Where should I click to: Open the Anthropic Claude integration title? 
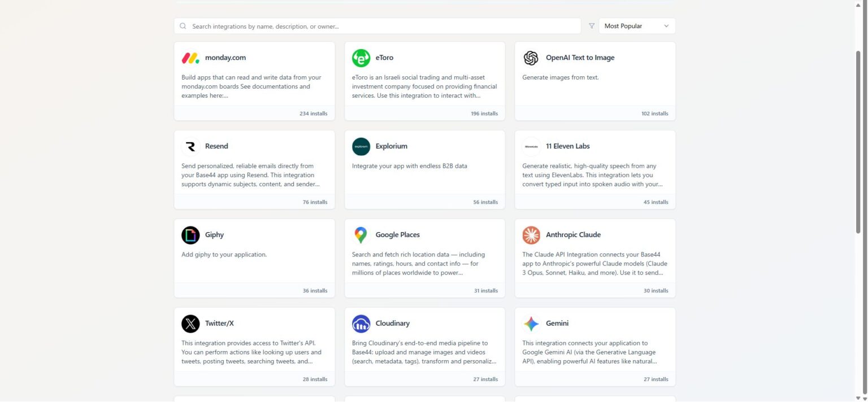(x=573, y=235)
